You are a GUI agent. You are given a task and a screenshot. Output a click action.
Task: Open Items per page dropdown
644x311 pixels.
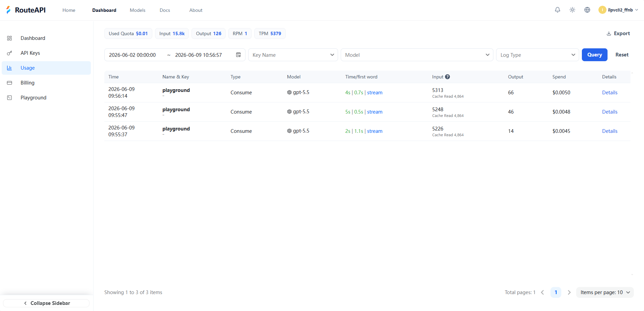(x=605, y=292)
